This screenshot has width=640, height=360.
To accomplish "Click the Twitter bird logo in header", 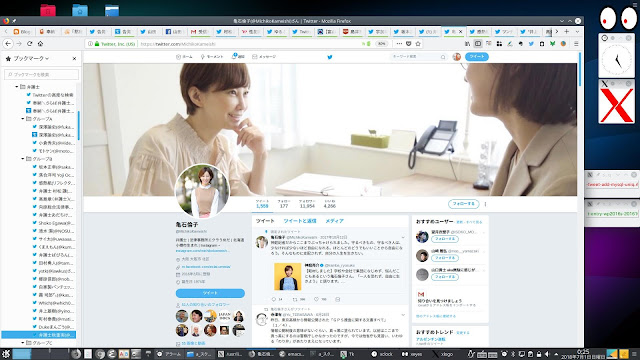I will 330,57.
